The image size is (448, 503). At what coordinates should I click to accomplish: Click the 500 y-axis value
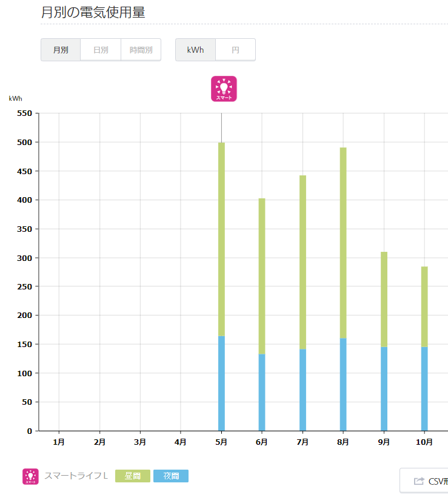pos(25,142)
